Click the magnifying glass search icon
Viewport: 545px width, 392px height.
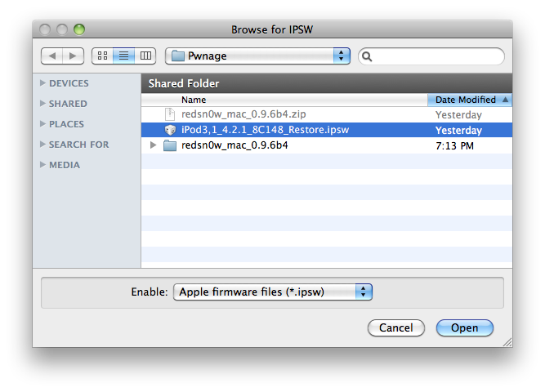[x=367, y=56]
